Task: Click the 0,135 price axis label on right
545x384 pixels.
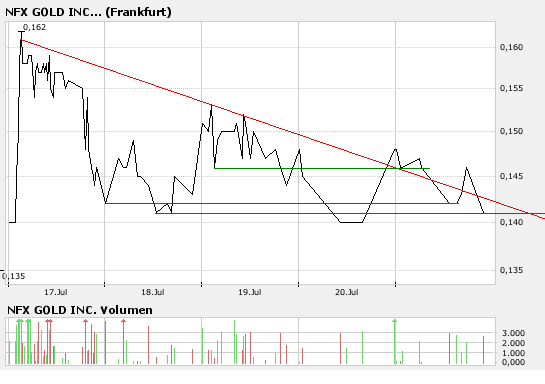Action: pos(511,270)
